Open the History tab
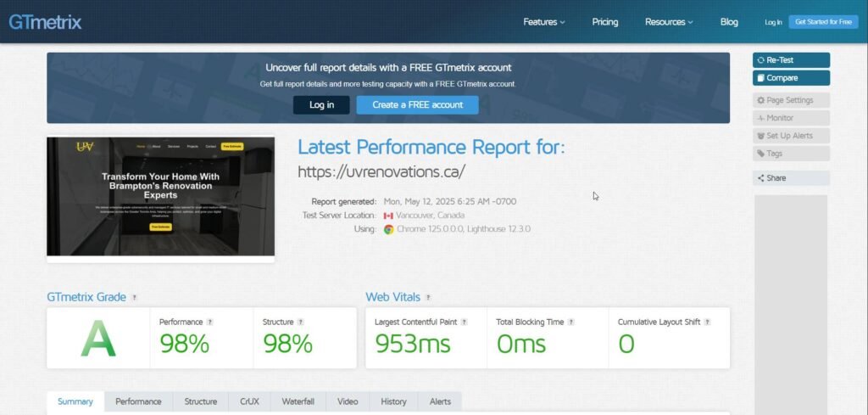The width and height of the screenshot is (868, 415). pos(393,401)
